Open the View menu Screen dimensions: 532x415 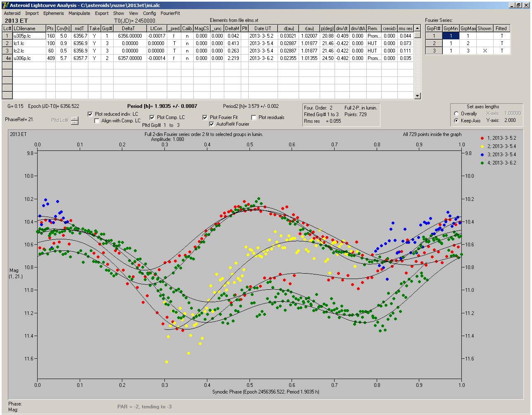pos(133,13)
